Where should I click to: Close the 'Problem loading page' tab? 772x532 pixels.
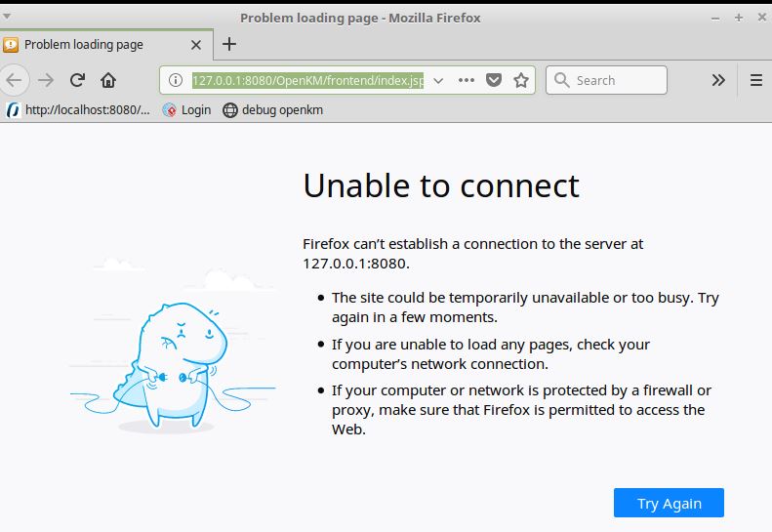(x=195, y=44)
